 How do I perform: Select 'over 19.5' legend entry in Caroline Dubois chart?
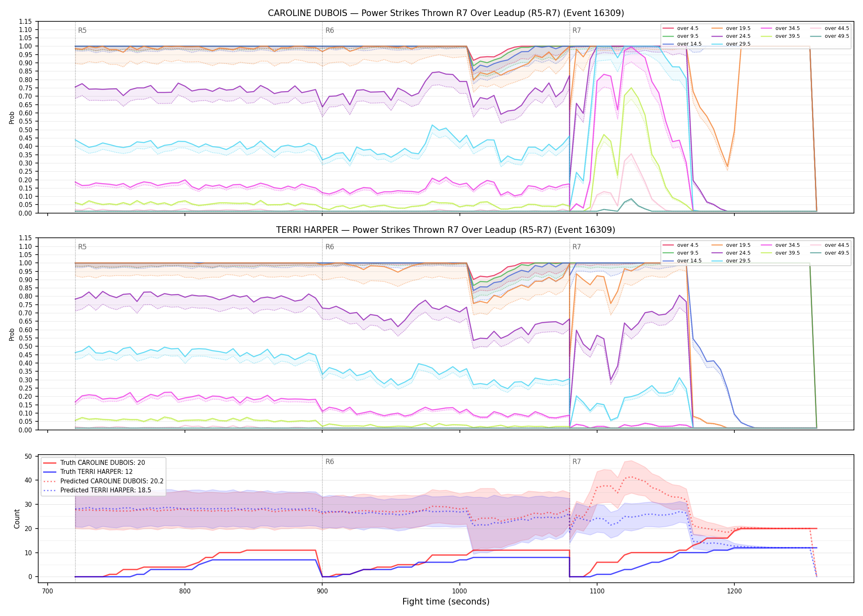point(731,28)
